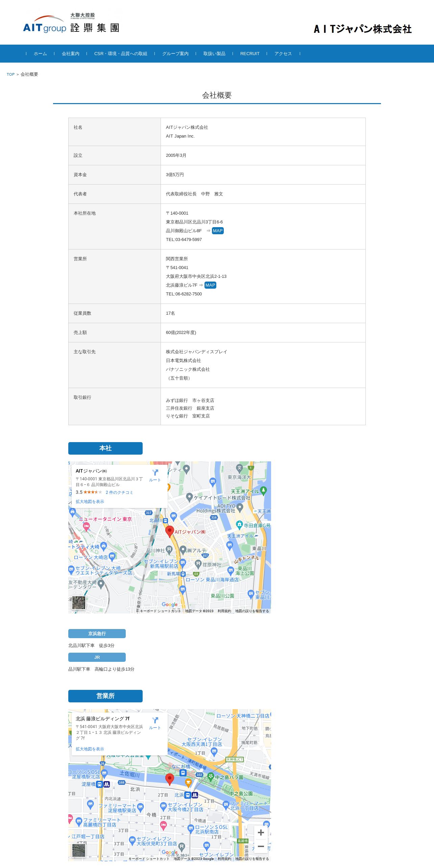The width and height of the screenshot is (434, 868).
Task: Click ファミリーマート 淀屋橋駅東店 marker
Action: click(x=140, y=807)
